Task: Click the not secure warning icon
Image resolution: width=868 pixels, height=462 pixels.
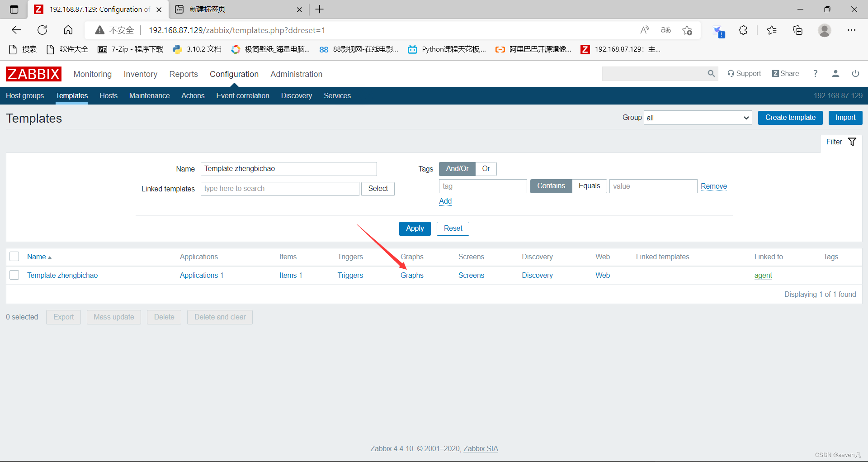Action: point(99,30)
